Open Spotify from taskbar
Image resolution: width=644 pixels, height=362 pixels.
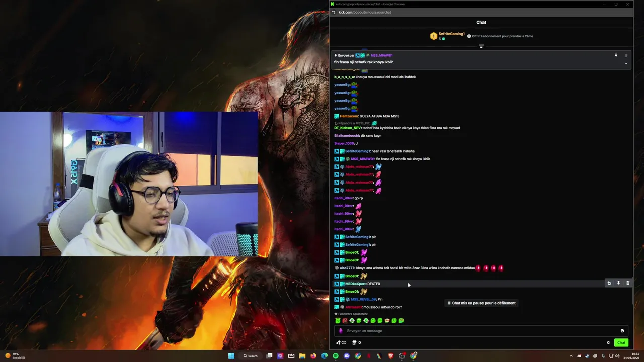(x=336, y=356)
